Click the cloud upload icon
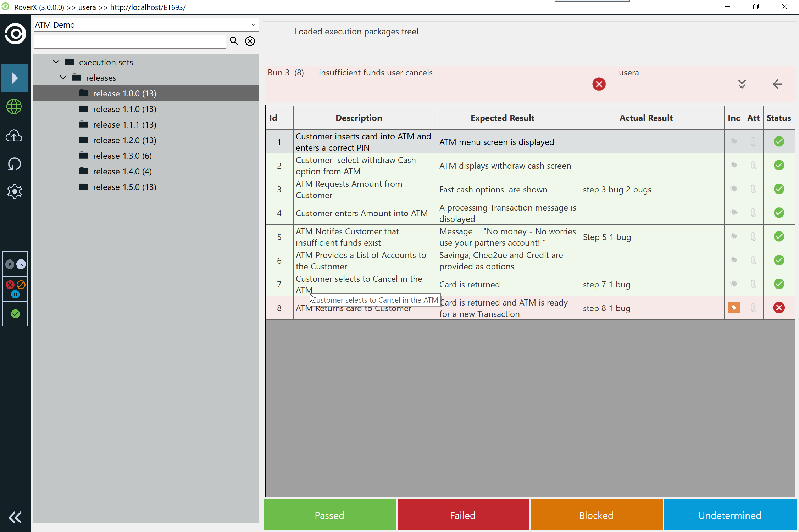Viewport: 799px width, 532px height. click(x=14, y=136)
